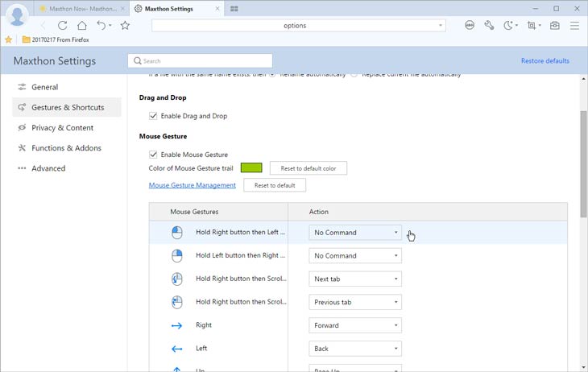This screenshot has height=372, width=588.
Task: Go back using the back arrow
Action: point(43,26)
